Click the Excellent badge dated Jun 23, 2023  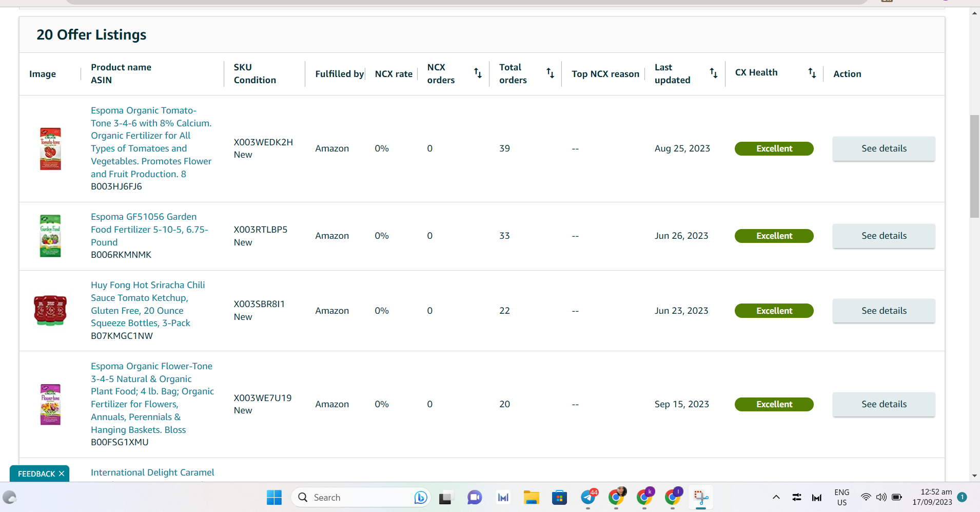point(774,311)
